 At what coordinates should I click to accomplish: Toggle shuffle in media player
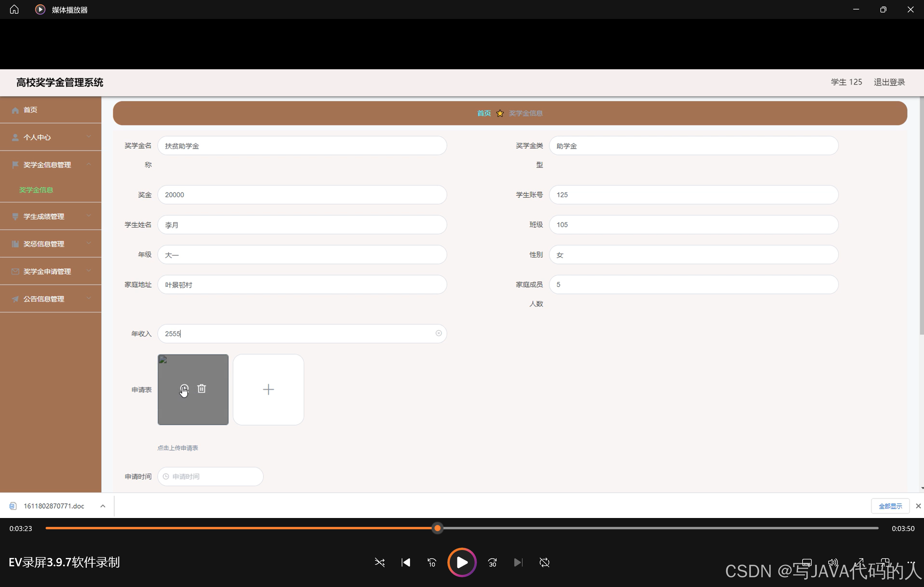[x=379, y=562]
